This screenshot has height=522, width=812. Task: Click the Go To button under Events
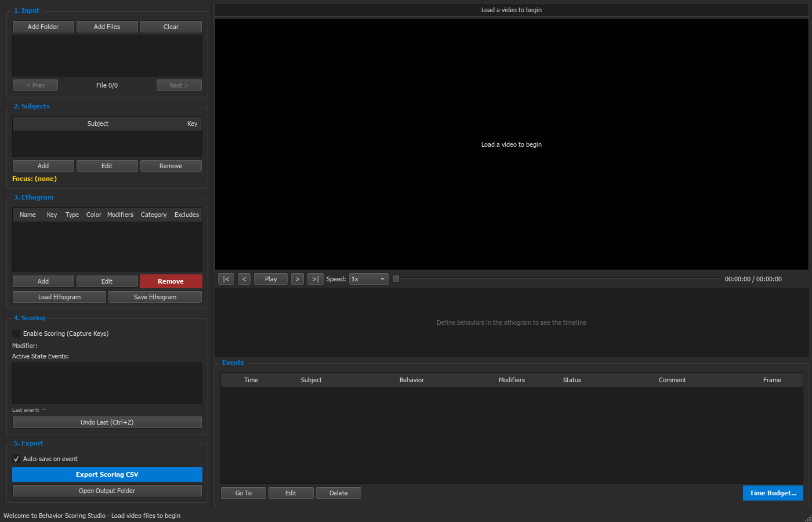(244, 493)
